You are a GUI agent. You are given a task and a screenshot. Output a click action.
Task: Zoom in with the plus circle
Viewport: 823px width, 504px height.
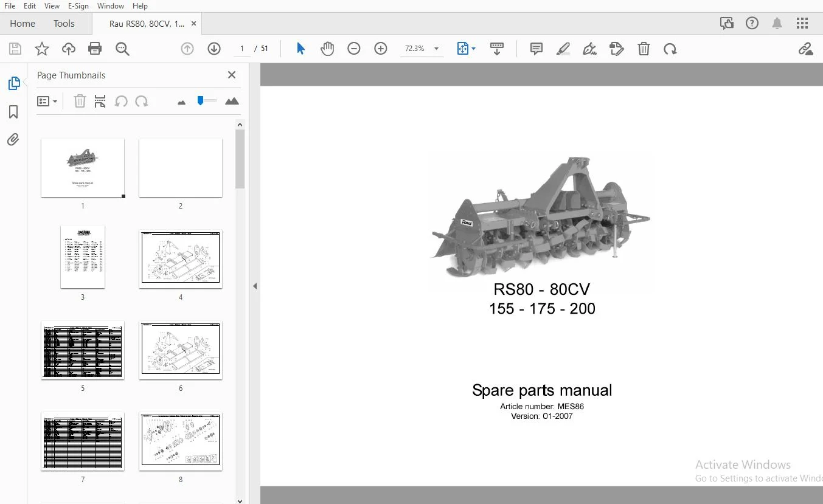(x=381, y=49)
